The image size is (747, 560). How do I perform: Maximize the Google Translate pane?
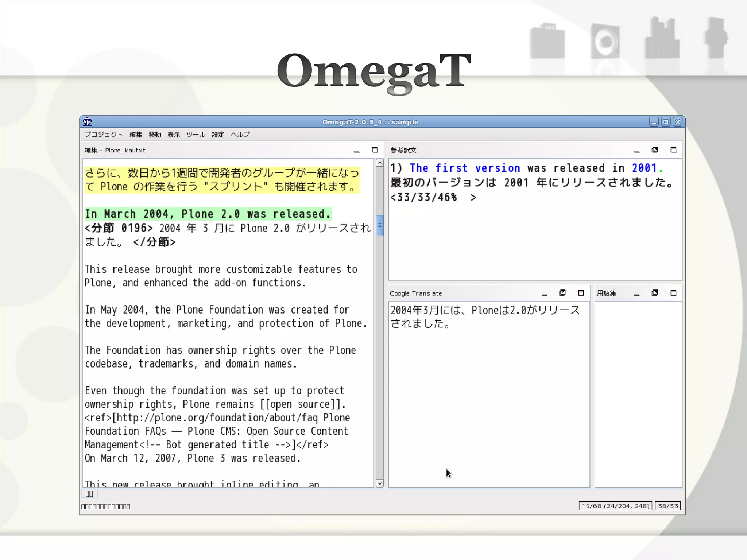point(581,293)
